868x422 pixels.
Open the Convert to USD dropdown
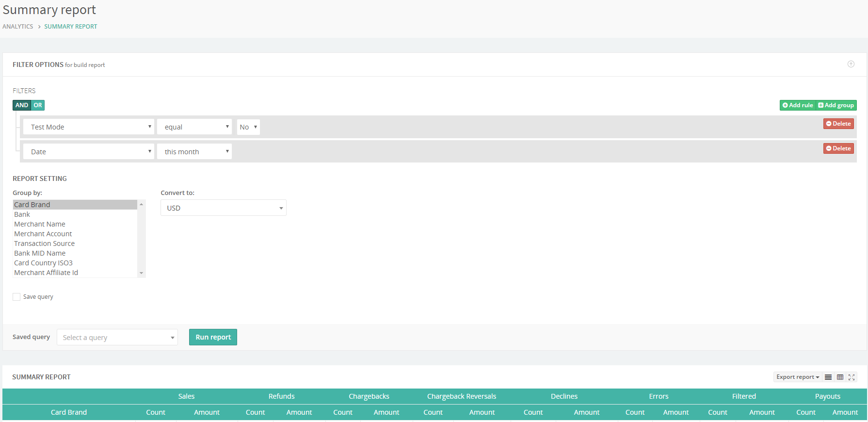point(224,208)
